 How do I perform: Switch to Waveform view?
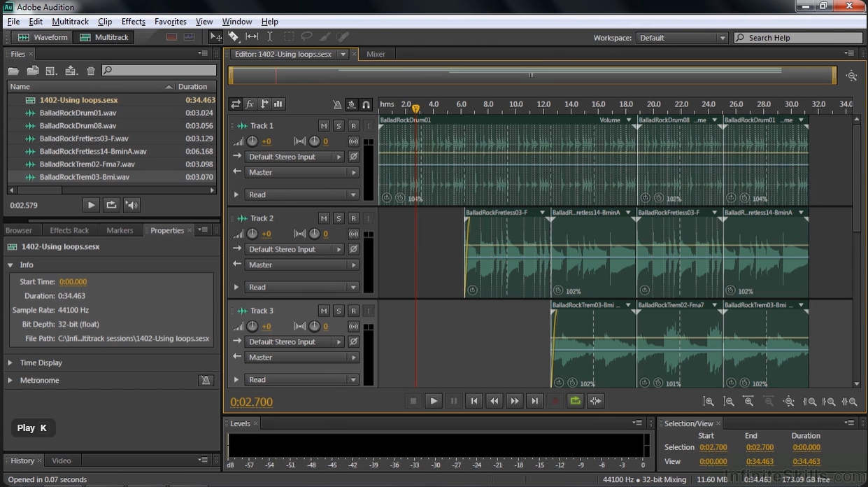pyautogui.click(x=44, y=37)
